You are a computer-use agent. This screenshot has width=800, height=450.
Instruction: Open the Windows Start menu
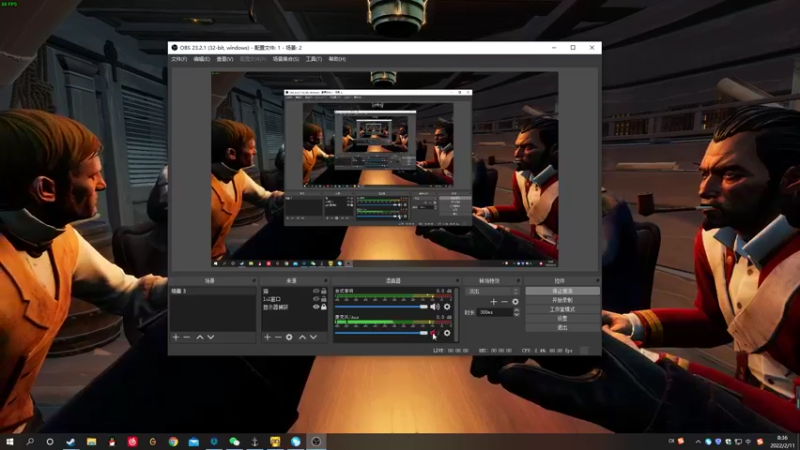9,442
